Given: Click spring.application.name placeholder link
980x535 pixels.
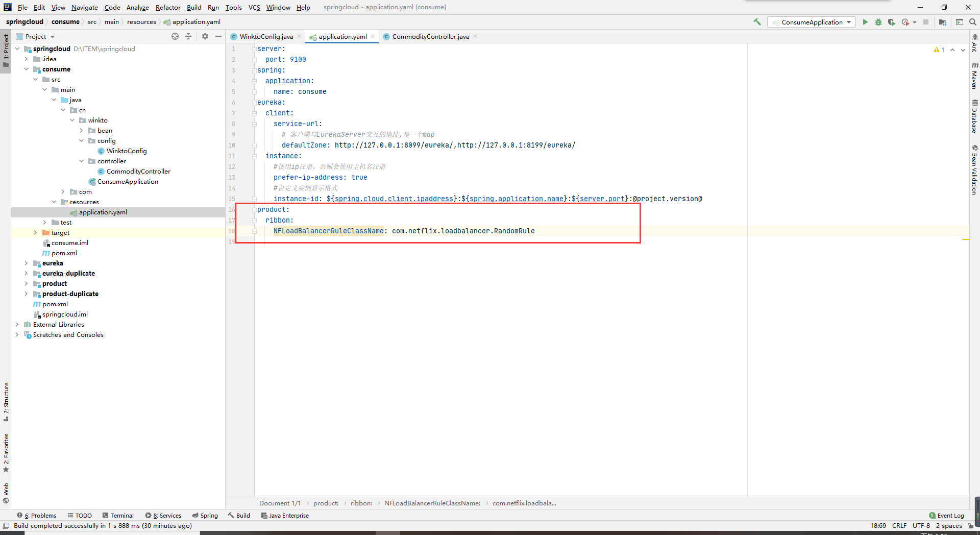Looking at the screenshot, I should pyautogui.click(x=516, y=199).
